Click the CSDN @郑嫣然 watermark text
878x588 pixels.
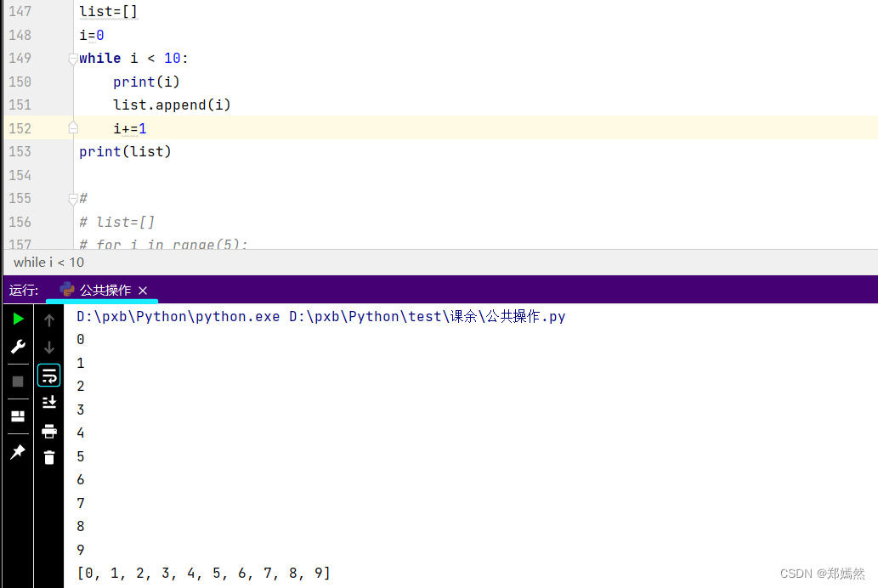[x=822, y=574]
